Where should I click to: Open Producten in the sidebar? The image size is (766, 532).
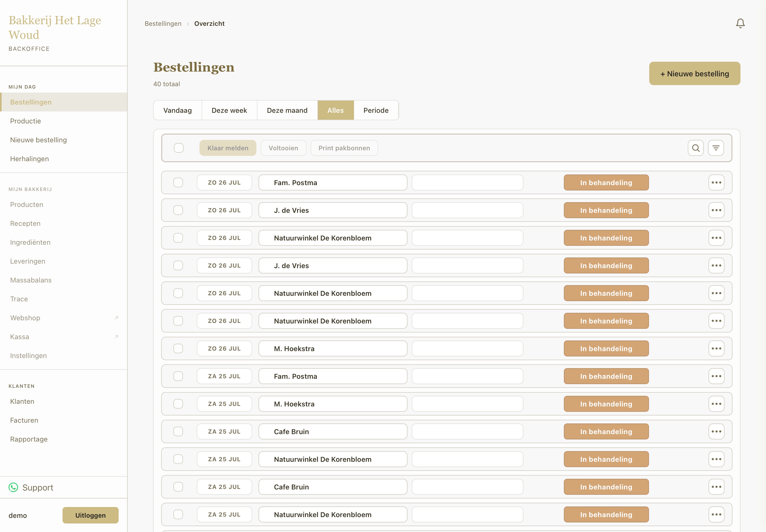[63, 205]
